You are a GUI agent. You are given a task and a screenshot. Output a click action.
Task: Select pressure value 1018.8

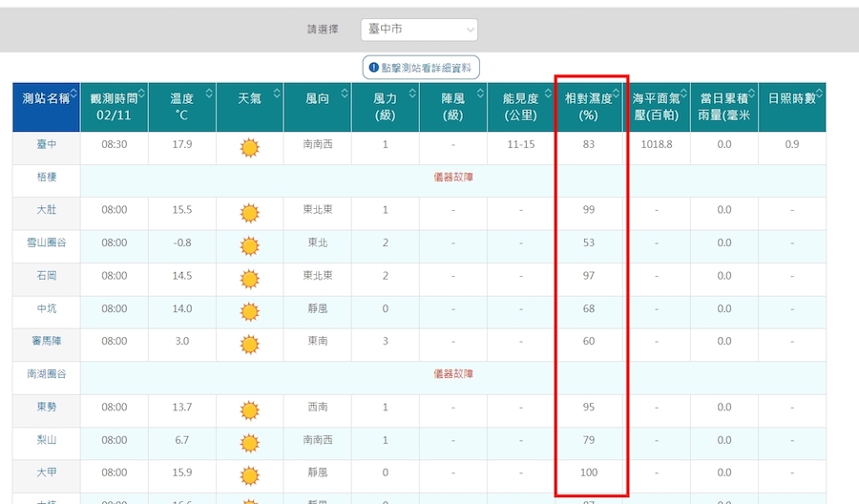coord(657,144)
